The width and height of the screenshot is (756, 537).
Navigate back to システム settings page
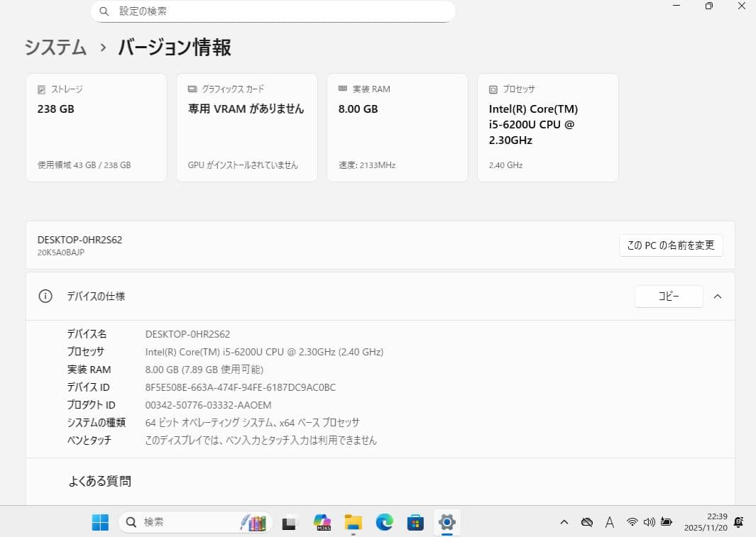click(55, 48)
